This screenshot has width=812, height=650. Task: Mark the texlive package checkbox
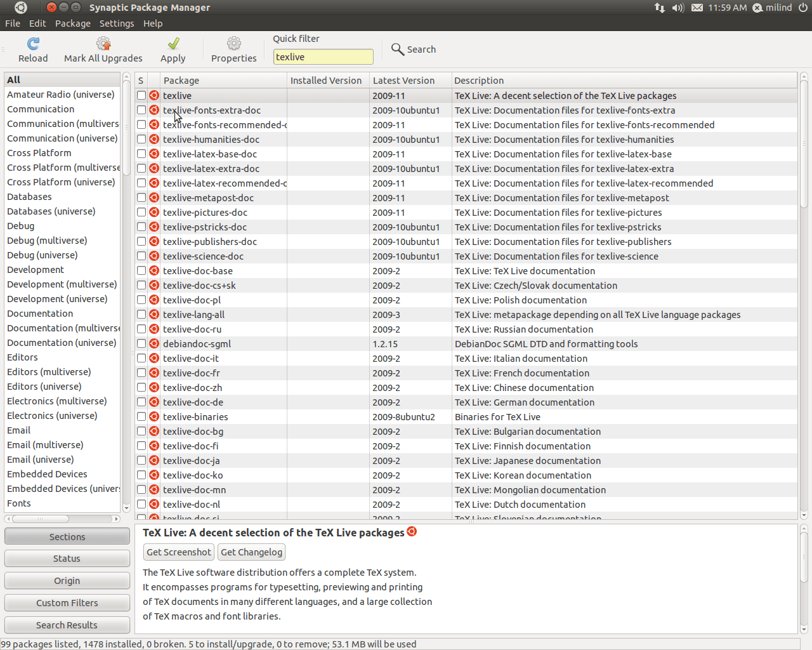pyautogui.click(x=141, y=95)
